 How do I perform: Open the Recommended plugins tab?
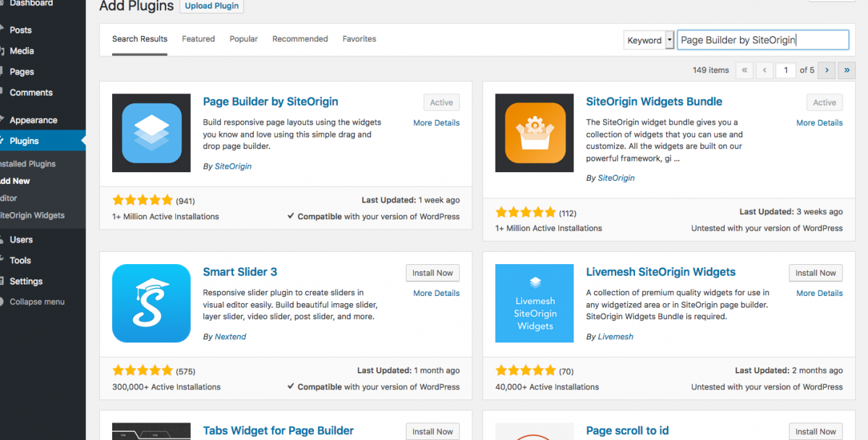[x=300, y=39]
